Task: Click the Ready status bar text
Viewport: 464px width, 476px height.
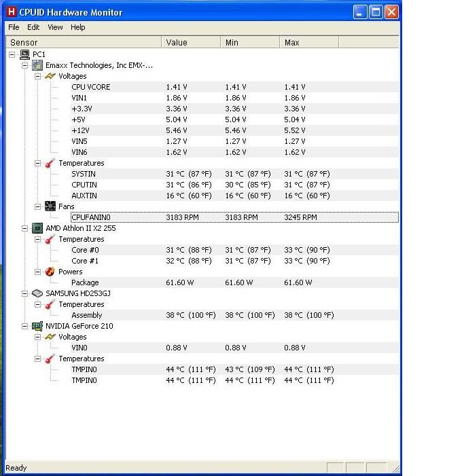Action: pos(16,468)
